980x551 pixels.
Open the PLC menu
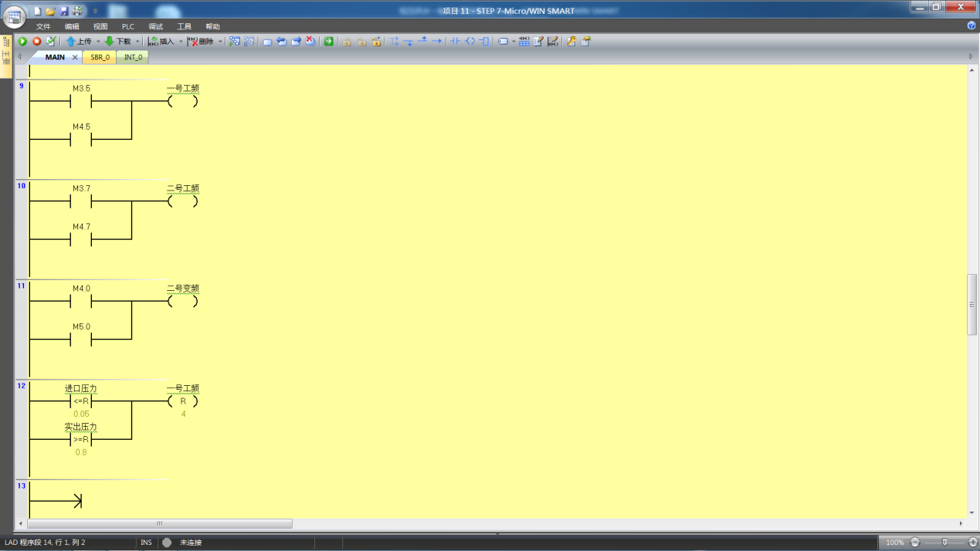tap(128, 26)
